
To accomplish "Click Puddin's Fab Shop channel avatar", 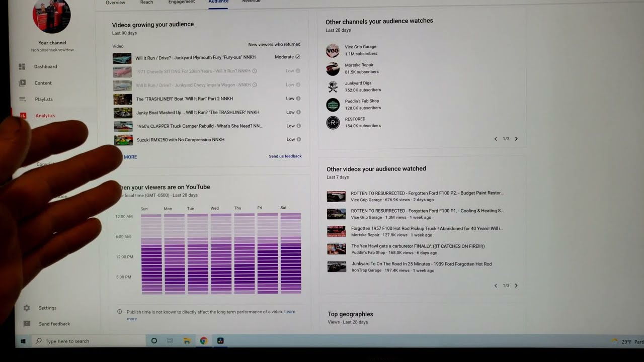I will (x=333, y=105).
